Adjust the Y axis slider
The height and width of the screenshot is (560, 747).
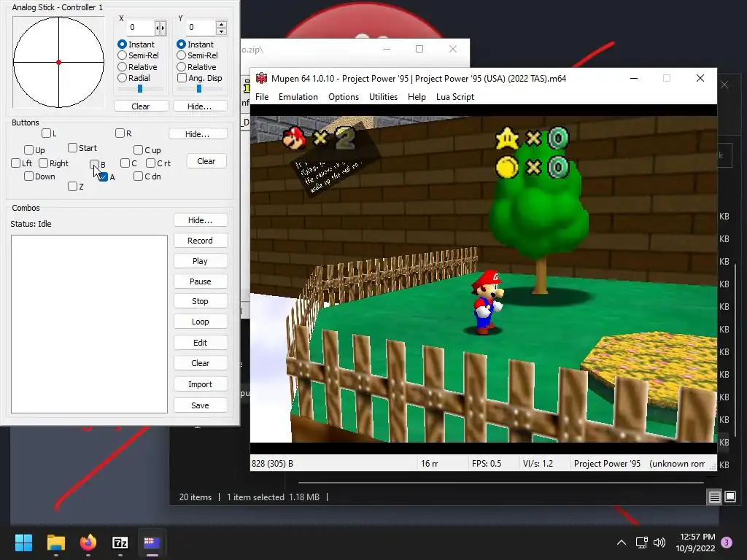(199, 89)
